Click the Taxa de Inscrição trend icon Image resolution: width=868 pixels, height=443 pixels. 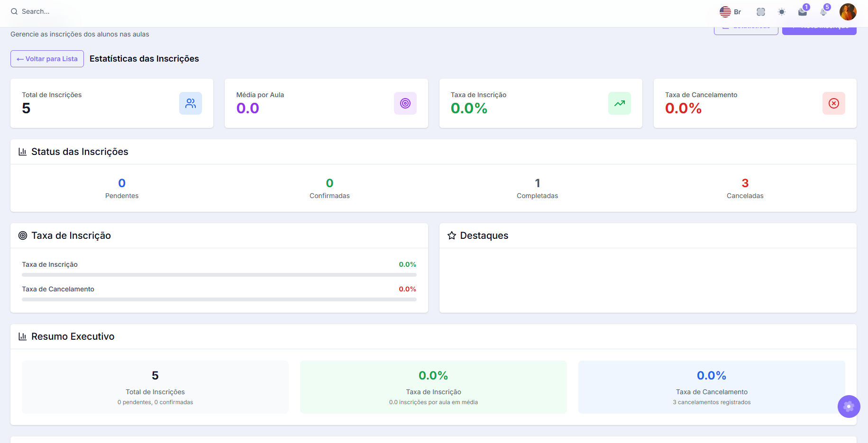[619, 103]
